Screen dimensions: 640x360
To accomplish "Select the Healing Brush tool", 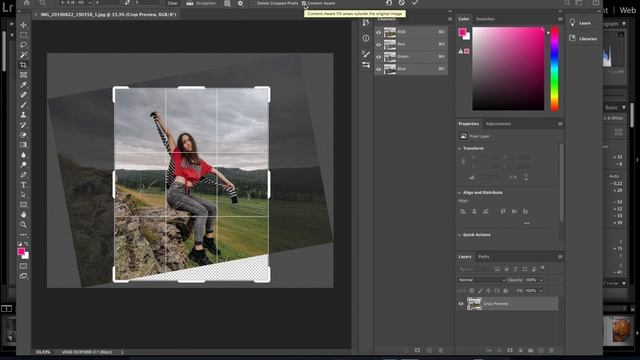I will click(23, 95).
